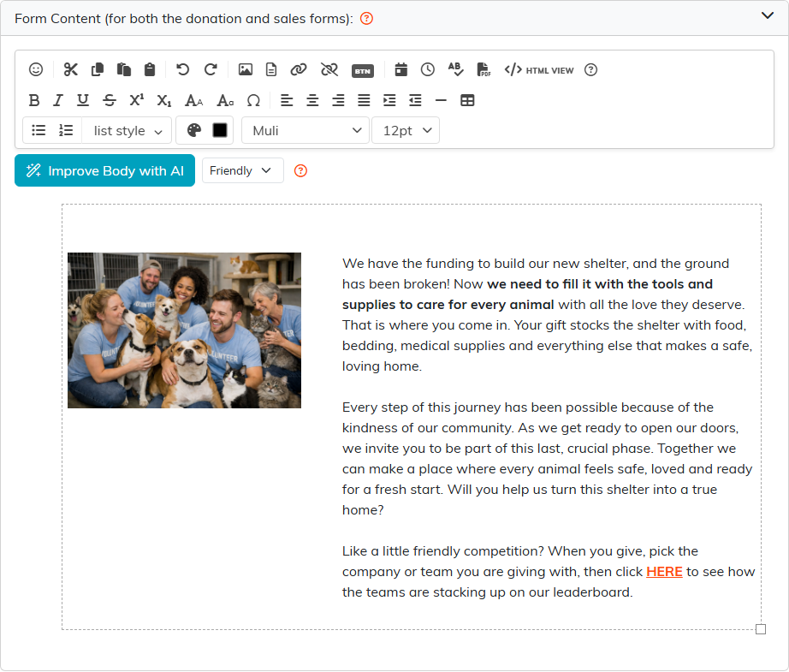Click the editor toolbar help question mark
The image size is (789, 672).
pos(590,70)
